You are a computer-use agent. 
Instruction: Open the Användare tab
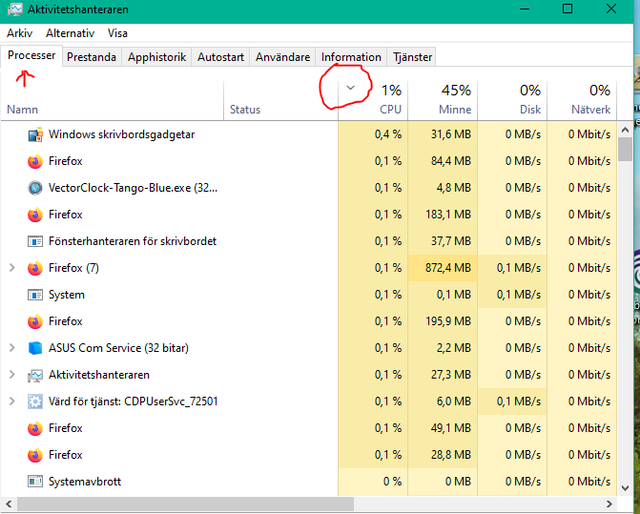tap(283, 57)
